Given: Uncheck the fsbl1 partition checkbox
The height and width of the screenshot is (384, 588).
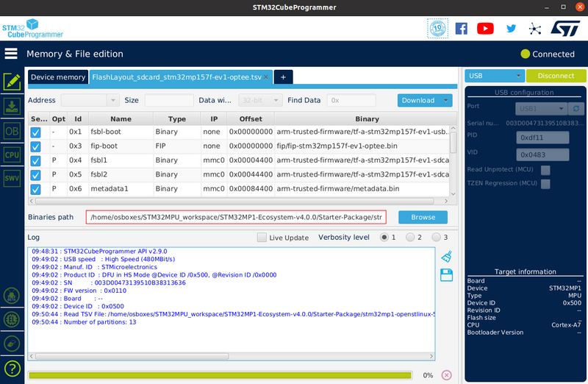Looking at the screenshot, I should coord(35,160).
